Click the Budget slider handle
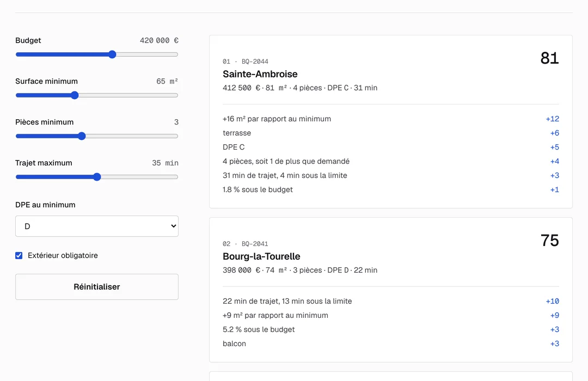Image resolution: width=588 pixels, height=381 pixels. point(112,54)
